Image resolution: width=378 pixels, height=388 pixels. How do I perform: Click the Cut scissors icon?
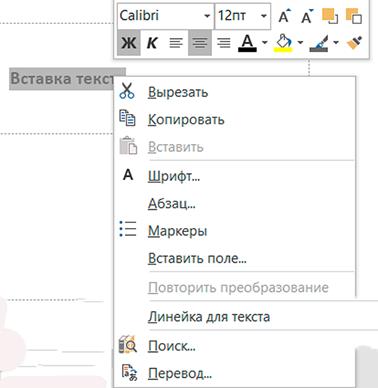127,91
